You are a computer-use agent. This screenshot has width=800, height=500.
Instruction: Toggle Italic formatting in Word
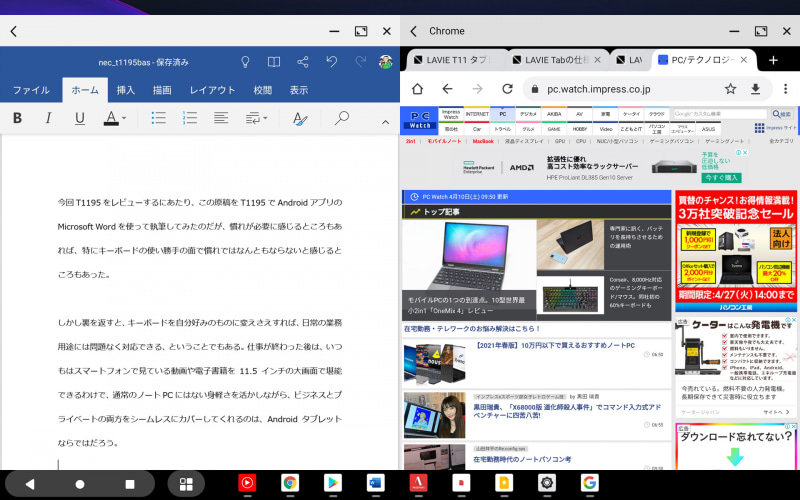pos(48,118)
